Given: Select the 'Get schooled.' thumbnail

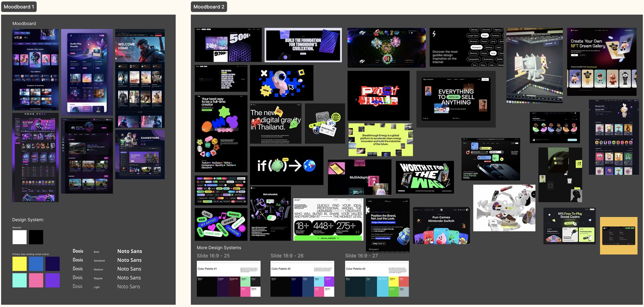Looking at the screenshot, I should [x=270, y=213].
